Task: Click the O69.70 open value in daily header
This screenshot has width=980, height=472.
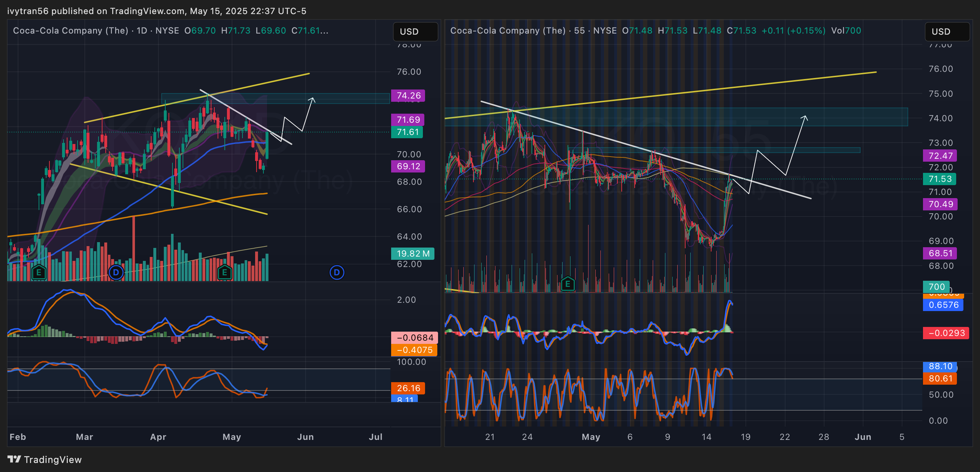Action: pyautogui.click(x=200, y=30)
